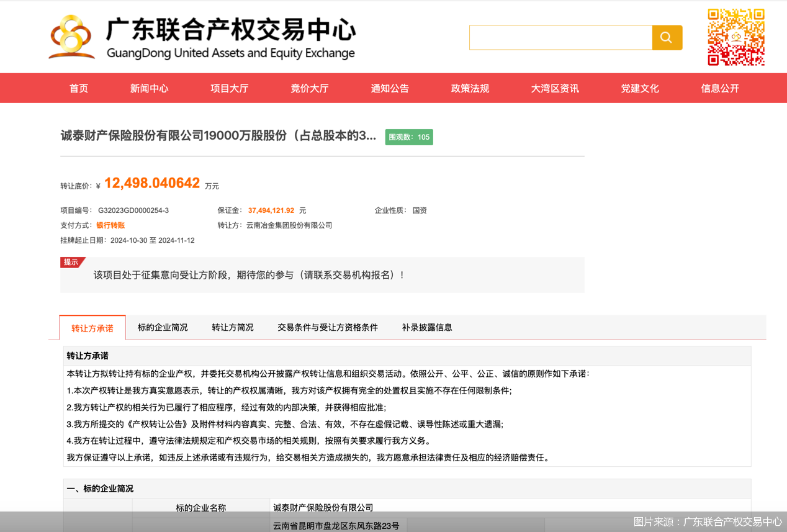Select the 转让方简况 tab

tap(233, 327)
